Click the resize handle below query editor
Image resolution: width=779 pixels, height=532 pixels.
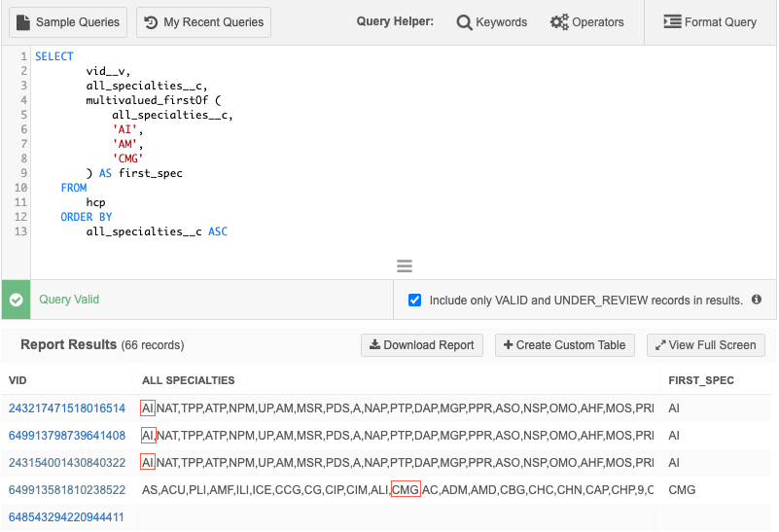(405, 266)
